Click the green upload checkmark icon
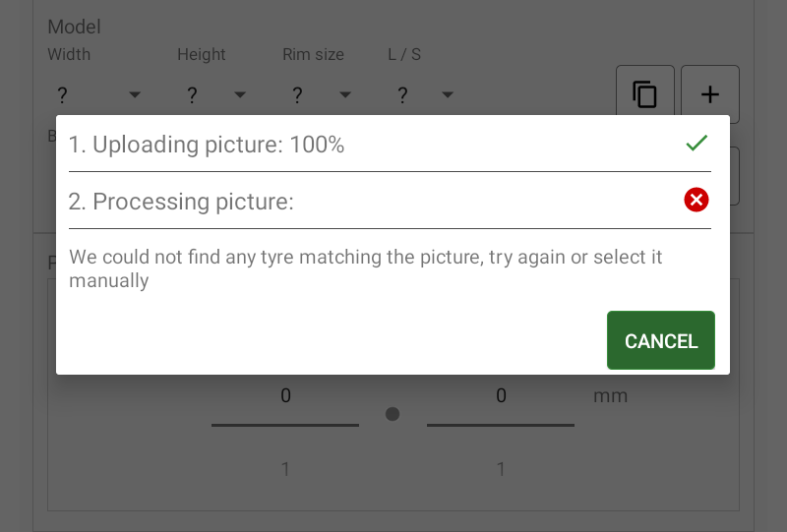This screenshot has width=787, height=532. pyautogui.click(x=696, y=144)
